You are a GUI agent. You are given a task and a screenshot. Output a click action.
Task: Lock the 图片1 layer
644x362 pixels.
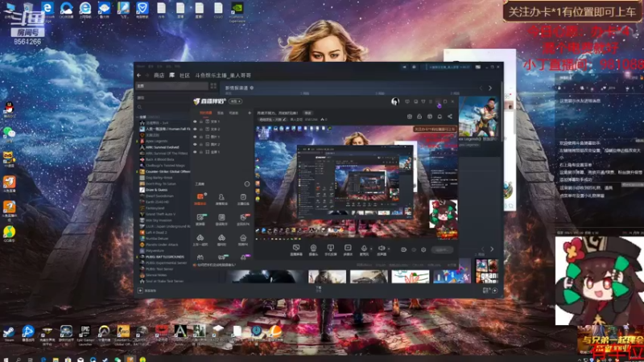pos(201,137)
